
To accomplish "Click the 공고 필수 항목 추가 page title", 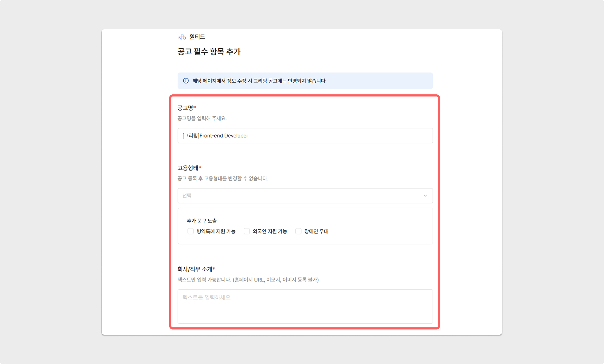I will click(209, 52).
